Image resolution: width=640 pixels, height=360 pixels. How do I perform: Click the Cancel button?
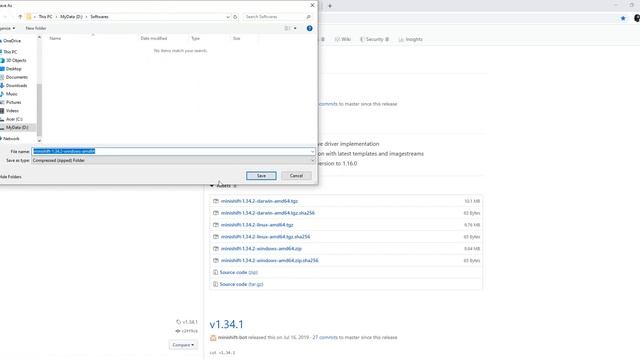click(x=296, y=176)
